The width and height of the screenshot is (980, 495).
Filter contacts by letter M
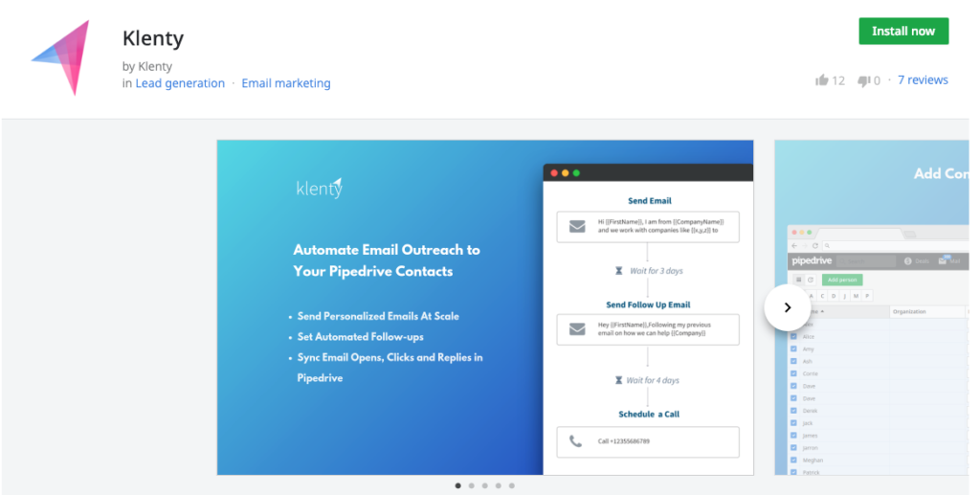(x=856, y=295)
